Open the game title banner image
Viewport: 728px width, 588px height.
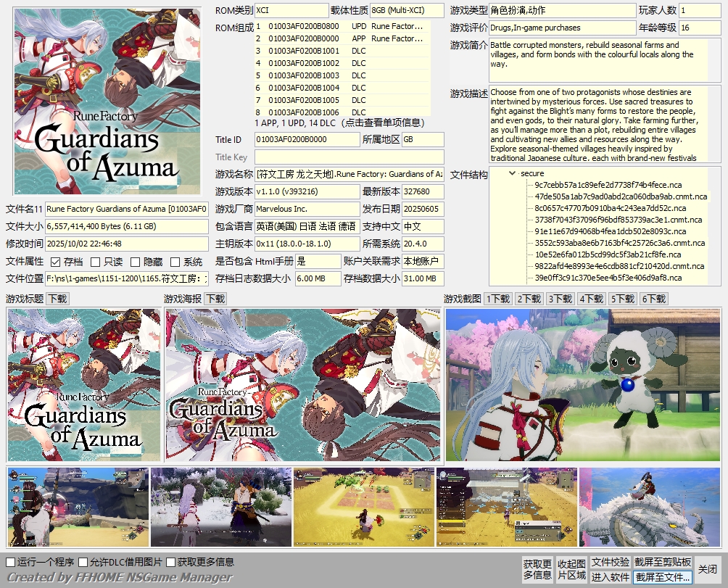[84, 384]
